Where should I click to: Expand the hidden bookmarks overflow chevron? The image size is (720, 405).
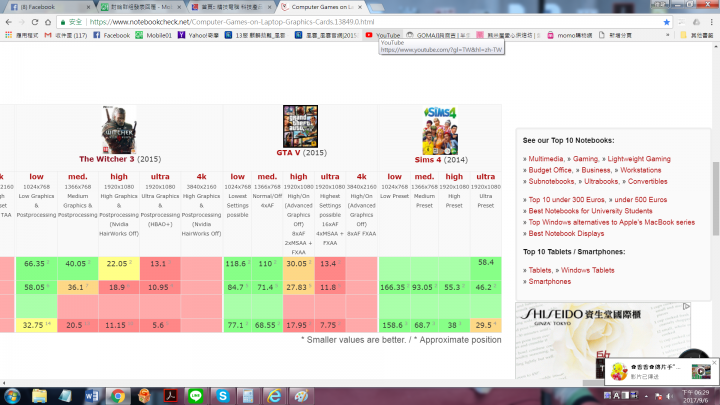pyautogui.click(x=667, y=35)
